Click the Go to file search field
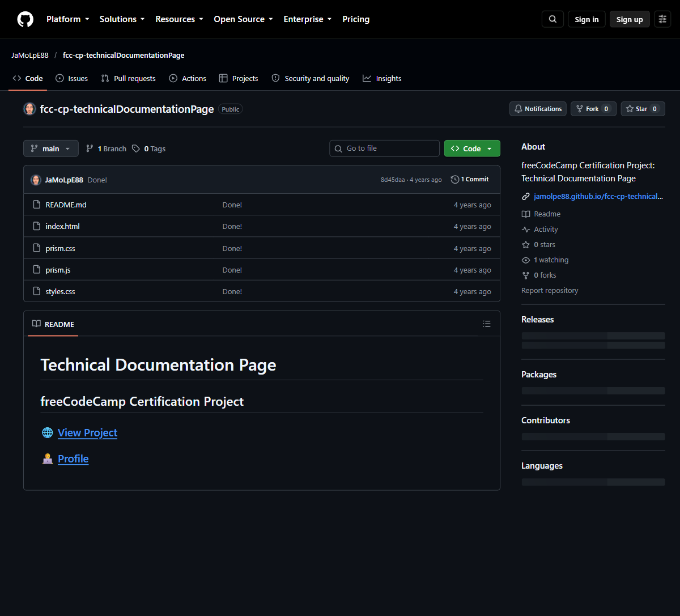This screenshot has width=680, height=616. click(384, 148)
